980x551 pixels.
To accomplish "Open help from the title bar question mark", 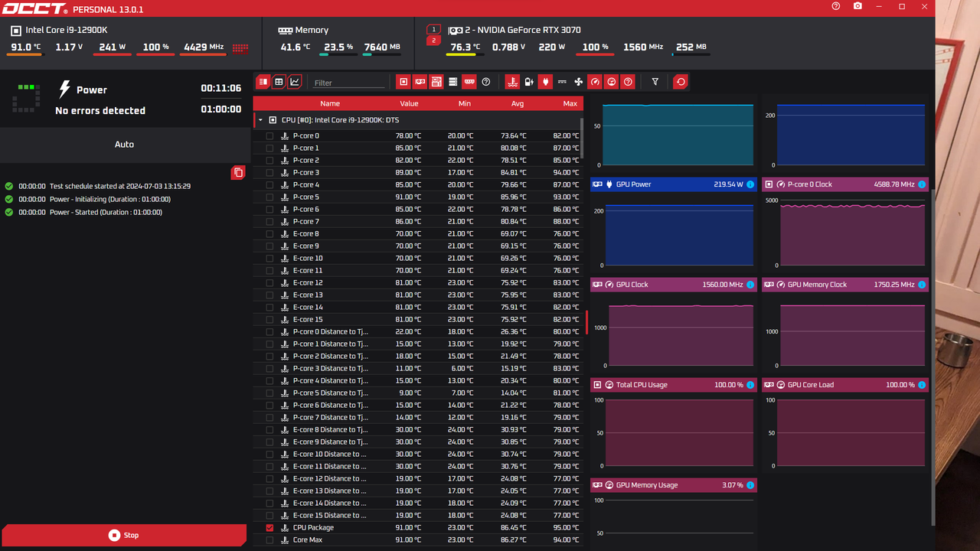I will pos(836,6).
